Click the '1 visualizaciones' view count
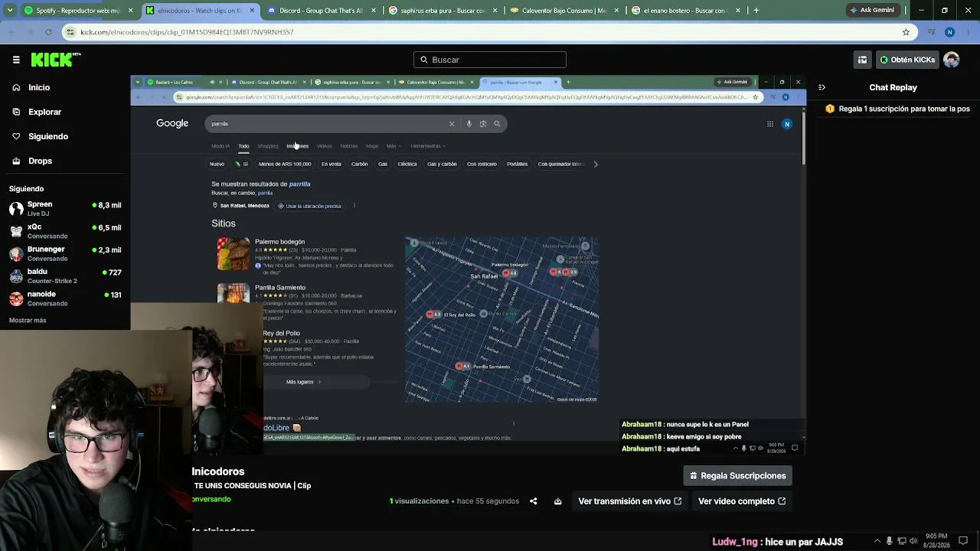980x551 pixels. click(419, 501)
